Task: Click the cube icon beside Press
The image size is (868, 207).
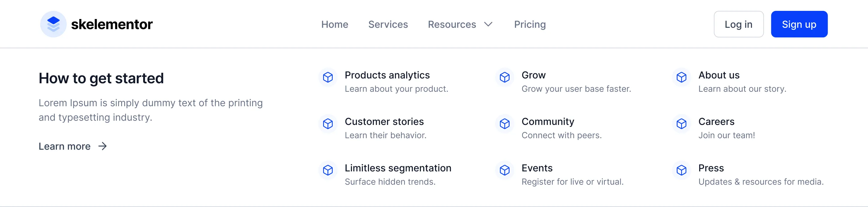Action: click(681, 170)
